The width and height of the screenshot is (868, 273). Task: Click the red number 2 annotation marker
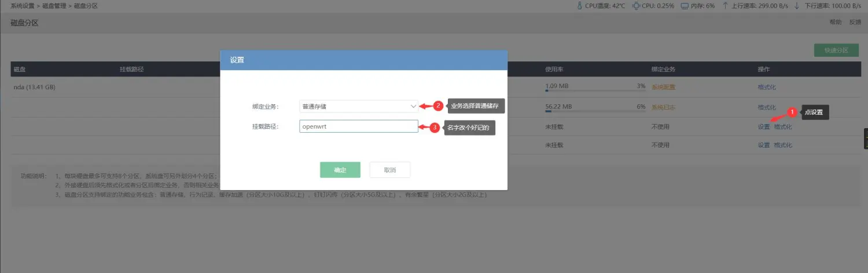click(438, 106)
